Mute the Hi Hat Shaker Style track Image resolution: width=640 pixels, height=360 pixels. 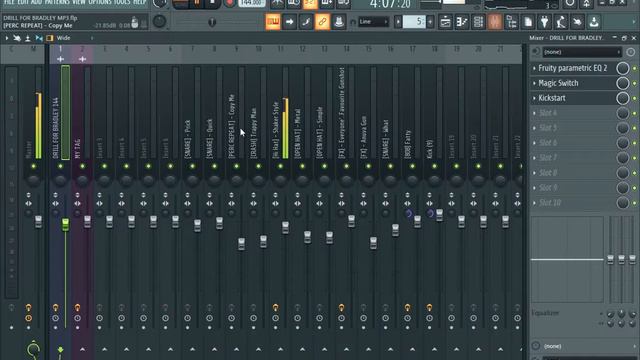coord(280,166)
